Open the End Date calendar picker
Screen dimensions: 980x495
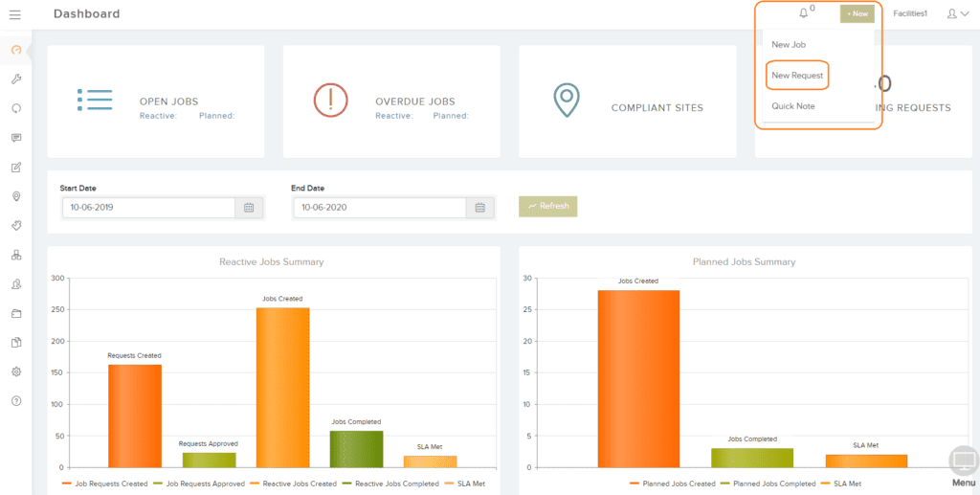[x=480, y=208]
